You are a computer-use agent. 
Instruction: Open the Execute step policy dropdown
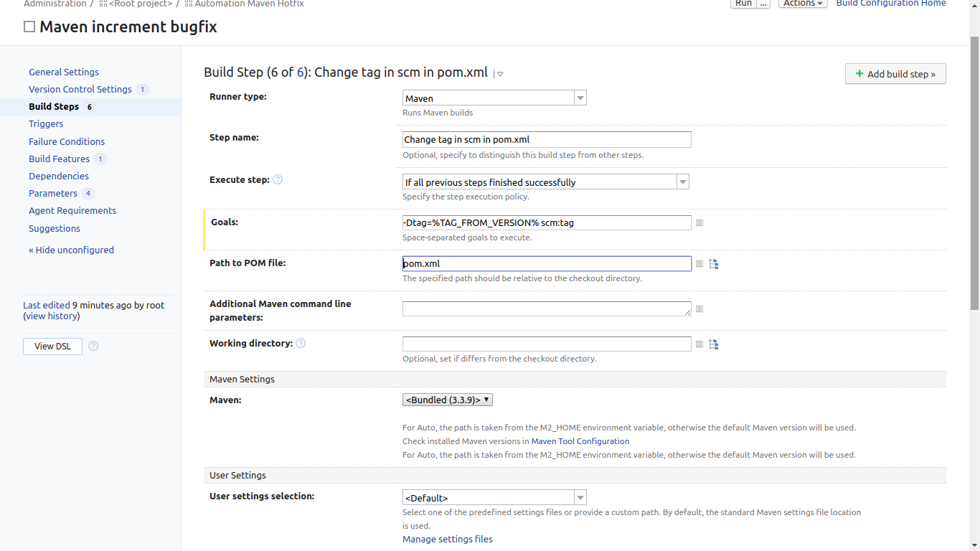click(x=546, y=182)
